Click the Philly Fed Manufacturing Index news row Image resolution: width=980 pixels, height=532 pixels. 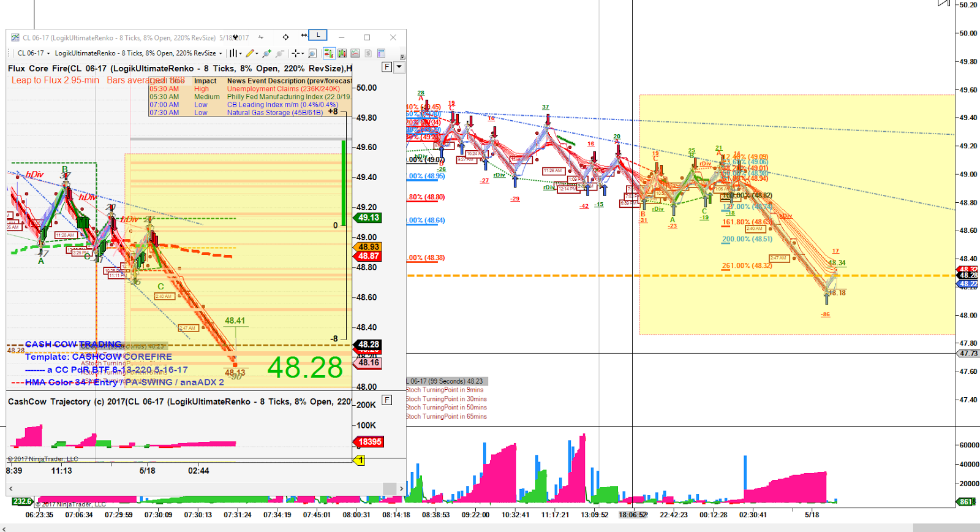(250, 97)
